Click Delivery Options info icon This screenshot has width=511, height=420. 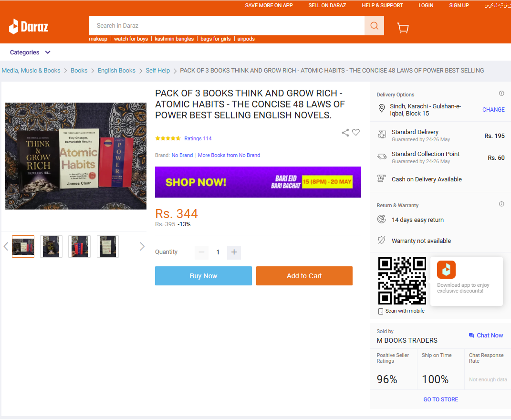coord(501,93)
